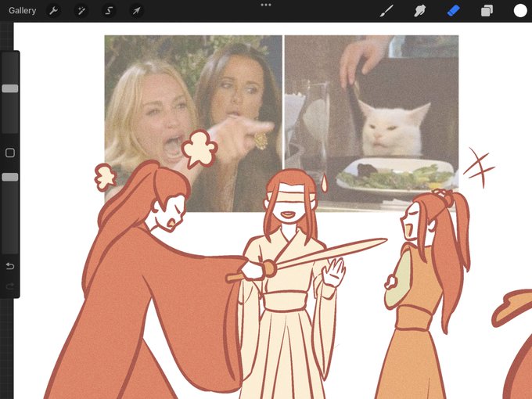Select the Eraser tool
The height and width of the screenshot is (399, 532).
453,11
